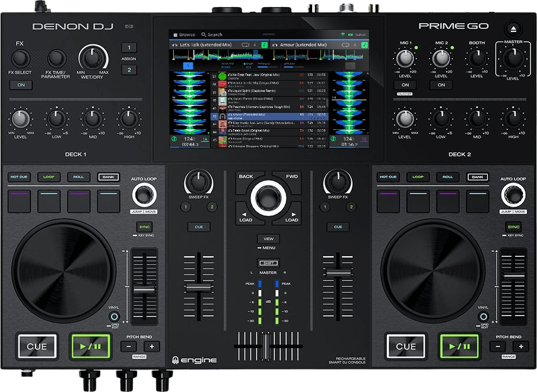Screen dimensions: 537x392
Task: Select LOOP pad mode on Deck 1
Action: (x=49, y=177)
